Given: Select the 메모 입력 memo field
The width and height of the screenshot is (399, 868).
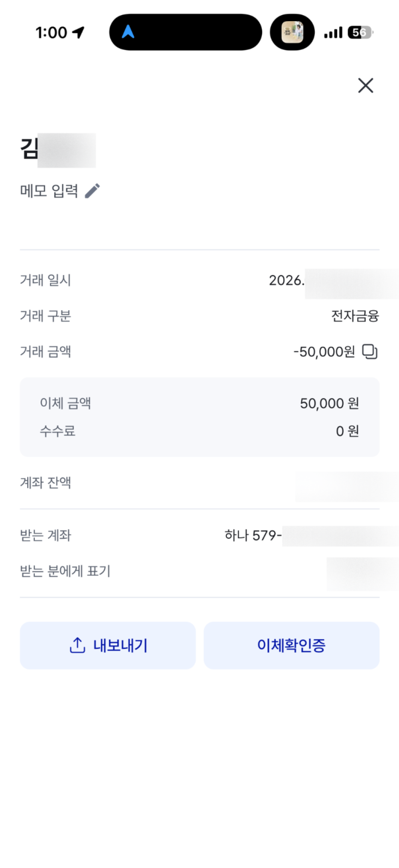Looking at the screenshot, I should [x=60, y=191].
